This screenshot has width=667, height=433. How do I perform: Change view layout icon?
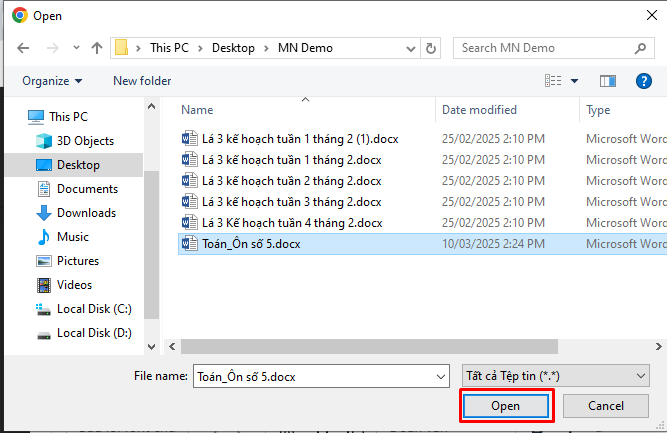click(553, 80)
